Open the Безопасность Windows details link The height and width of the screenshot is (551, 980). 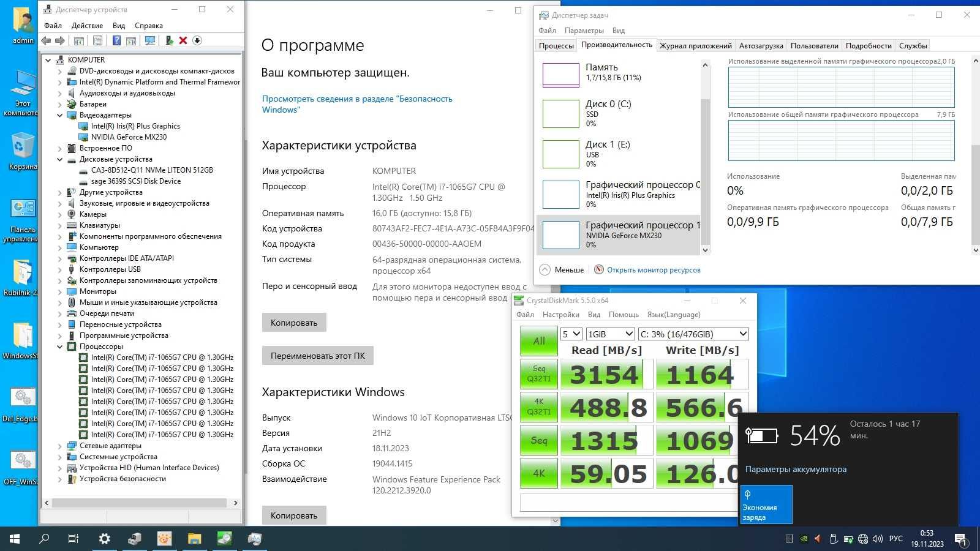point(357,104)
